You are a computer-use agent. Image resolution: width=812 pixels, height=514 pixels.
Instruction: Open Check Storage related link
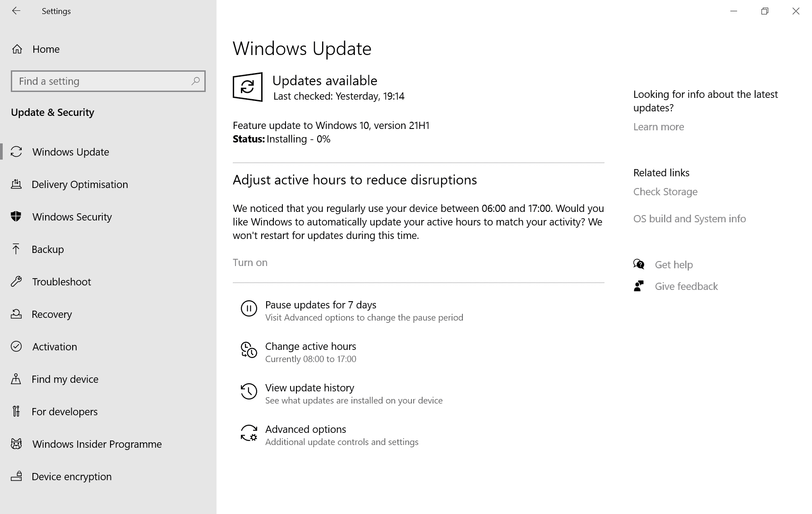665,192
